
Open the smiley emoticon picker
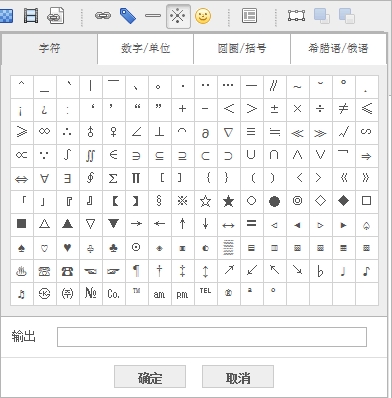[x=203, y=16]
